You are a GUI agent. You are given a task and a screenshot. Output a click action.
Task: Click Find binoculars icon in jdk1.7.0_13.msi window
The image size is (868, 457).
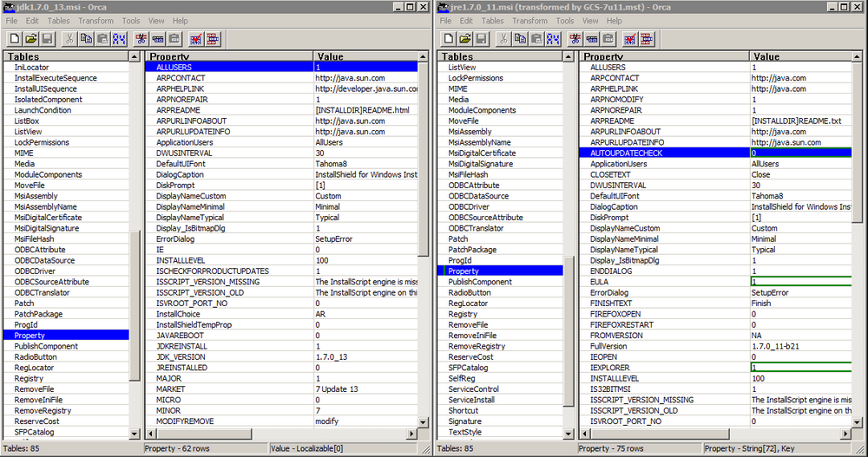tap(119, 39)
